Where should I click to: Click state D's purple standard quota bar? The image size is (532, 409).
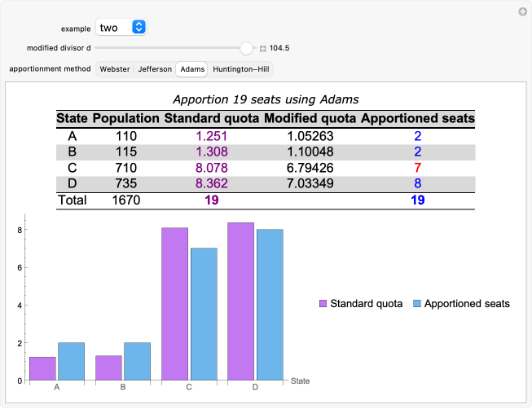point(240,301)
